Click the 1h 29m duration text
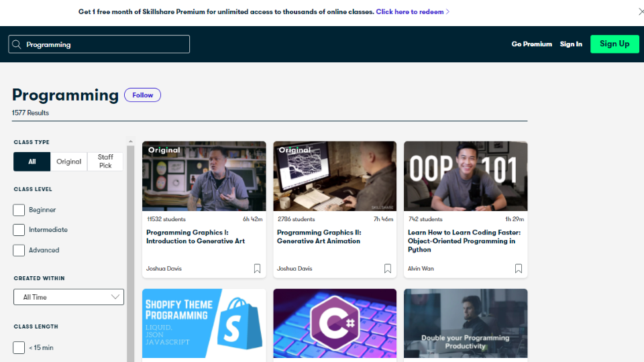The width and height of the screenshot is (644, 362). click(x=515, y=219)
